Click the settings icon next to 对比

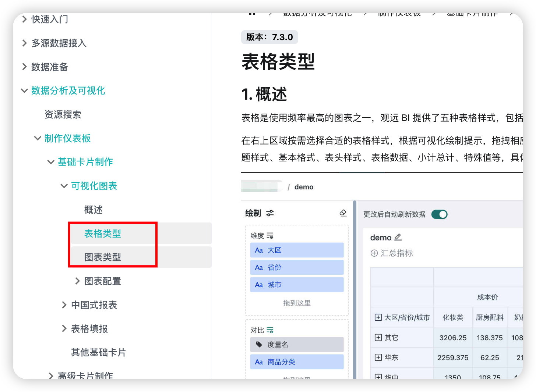point(270,330)
